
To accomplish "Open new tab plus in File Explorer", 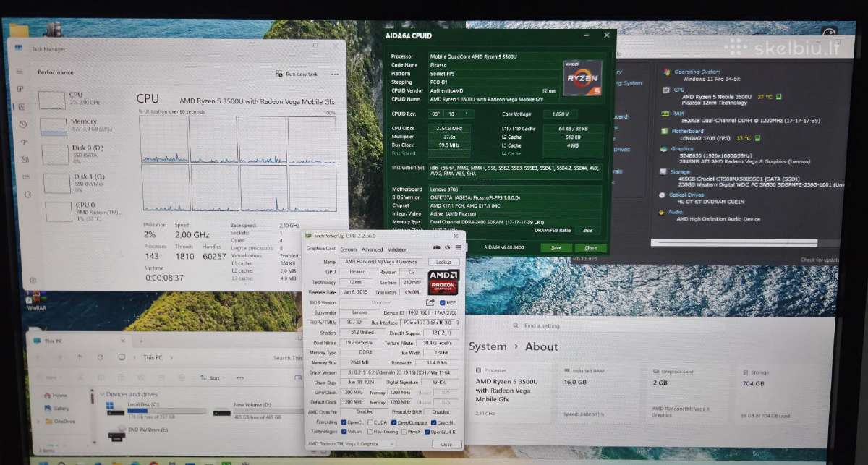I will point(142,340).
